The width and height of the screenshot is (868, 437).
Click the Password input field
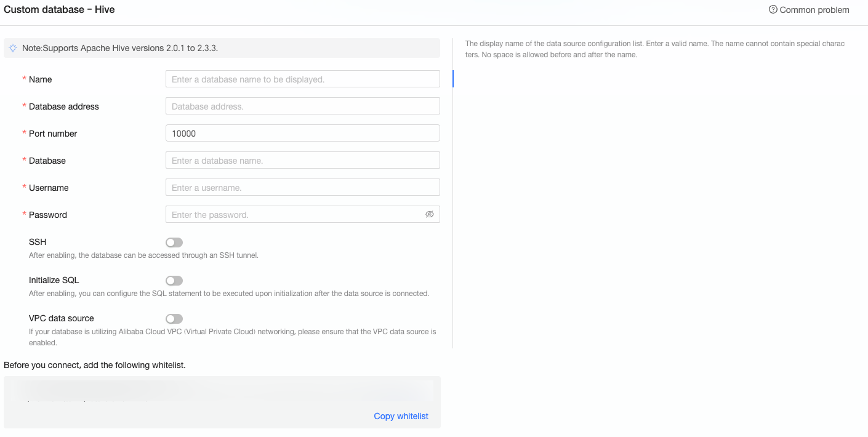point(303,214)
